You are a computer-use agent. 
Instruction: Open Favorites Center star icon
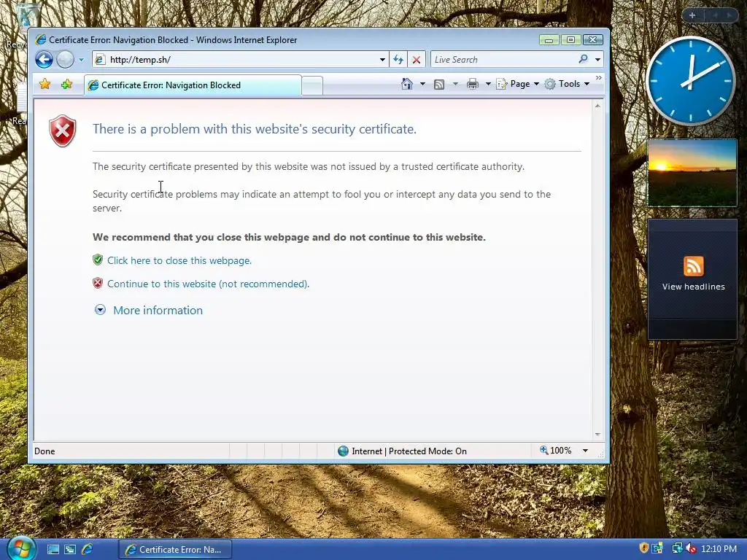coord(44,85)
